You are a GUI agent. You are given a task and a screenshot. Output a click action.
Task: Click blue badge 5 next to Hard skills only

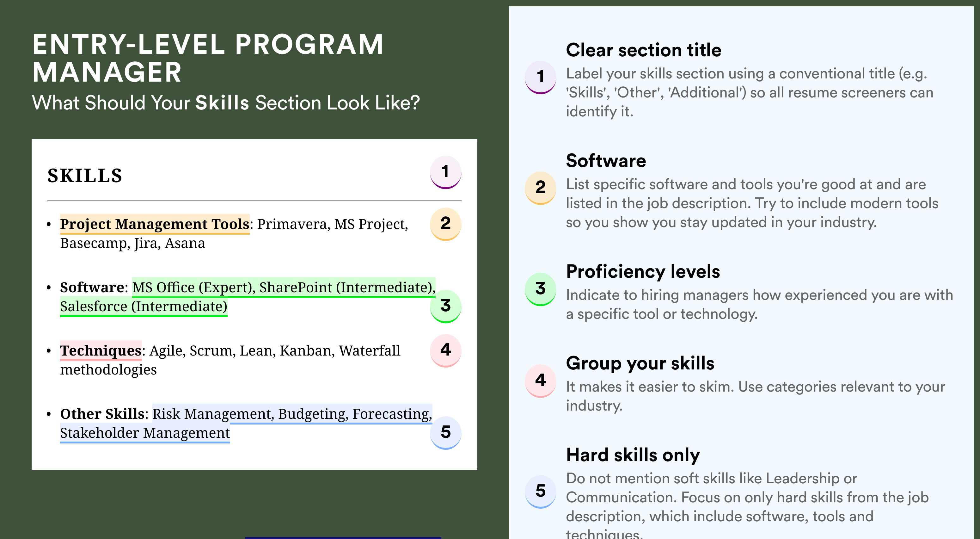pos(541,492)
